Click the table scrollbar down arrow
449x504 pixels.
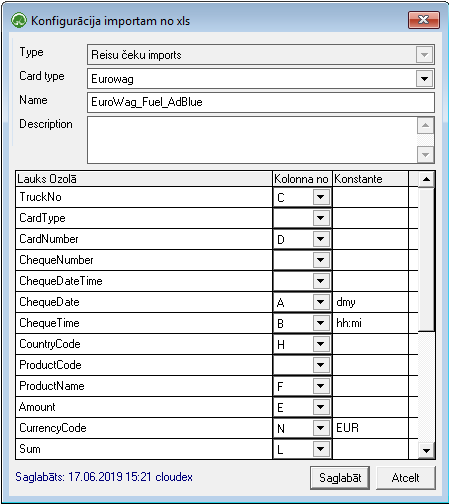click(426, 451)
